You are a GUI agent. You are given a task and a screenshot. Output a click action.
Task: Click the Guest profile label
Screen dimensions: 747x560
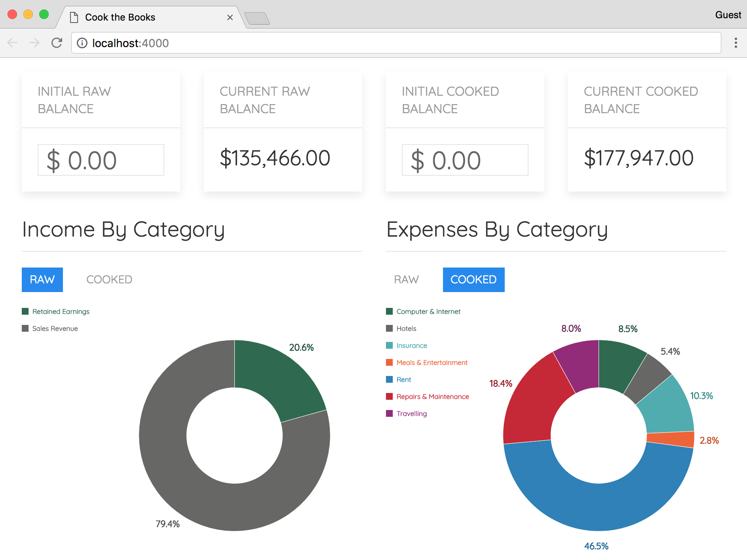click(728, 15)
